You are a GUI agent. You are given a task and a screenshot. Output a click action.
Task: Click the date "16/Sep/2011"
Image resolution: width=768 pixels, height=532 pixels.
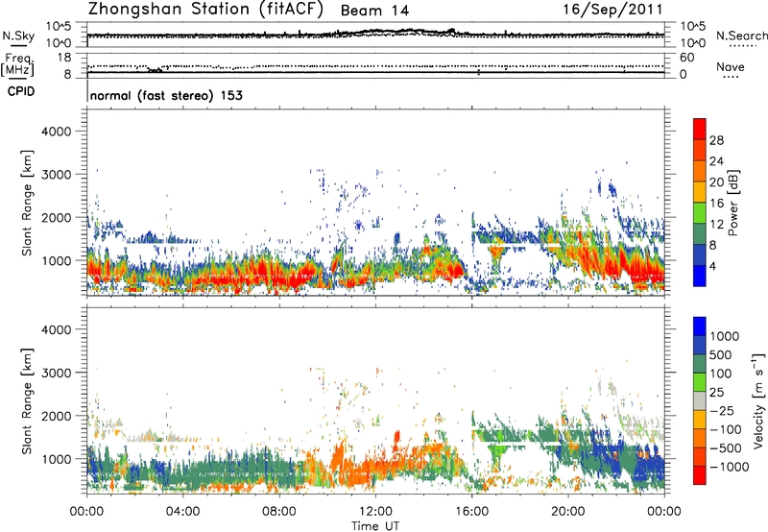coord(612,10)
